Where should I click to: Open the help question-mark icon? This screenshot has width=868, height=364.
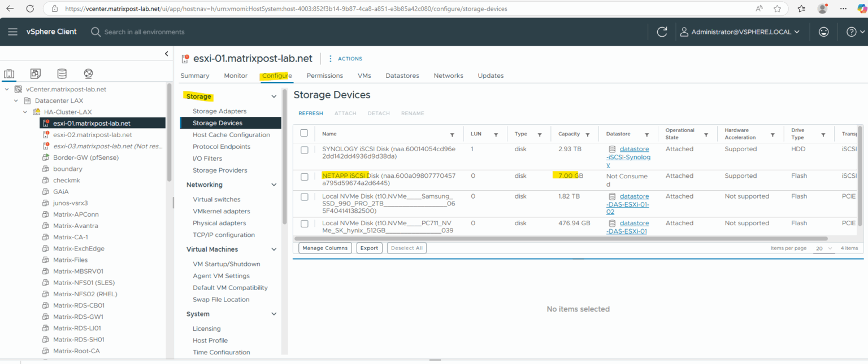pyautogui.click(x=851, y=32)
